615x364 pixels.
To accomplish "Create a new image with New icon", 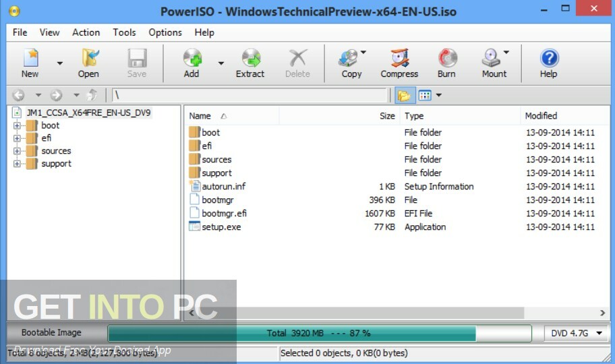I will (31, 58).
